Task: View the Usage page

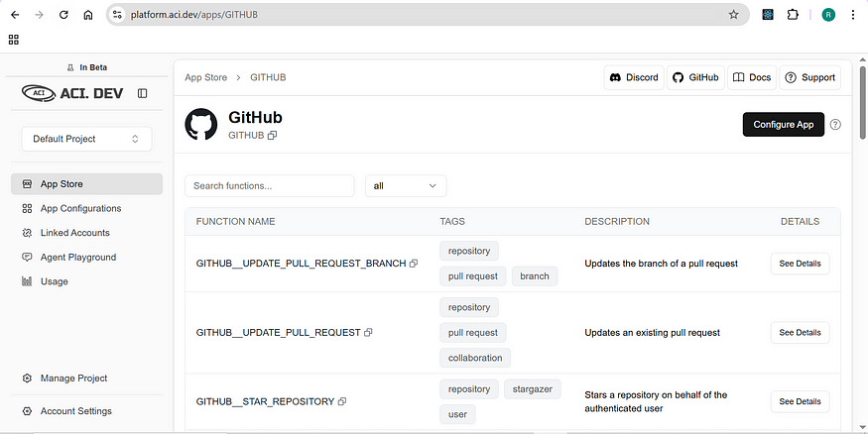Action: click(x=87, y=281)
